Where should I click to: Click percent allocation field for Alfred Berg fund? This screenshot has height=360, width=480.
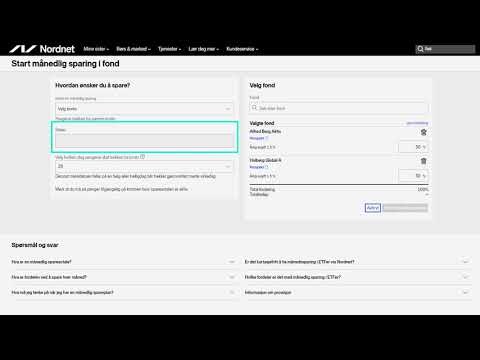(413, 147)
